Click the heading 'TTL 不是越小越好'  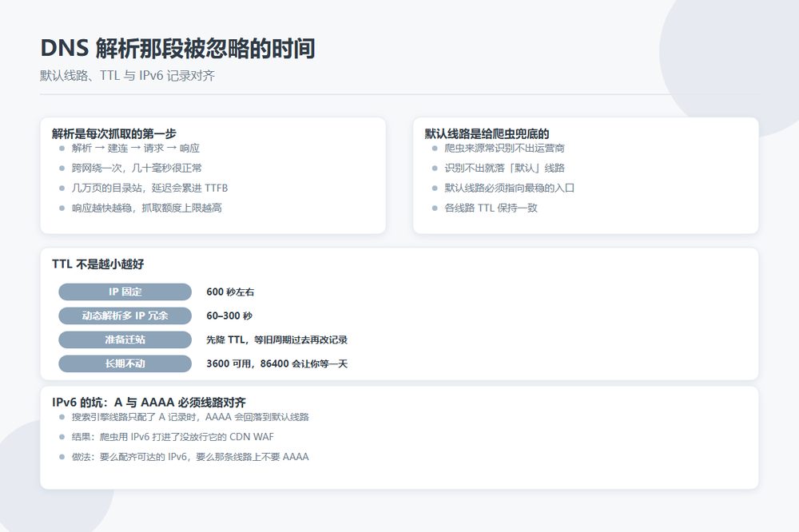97,264
